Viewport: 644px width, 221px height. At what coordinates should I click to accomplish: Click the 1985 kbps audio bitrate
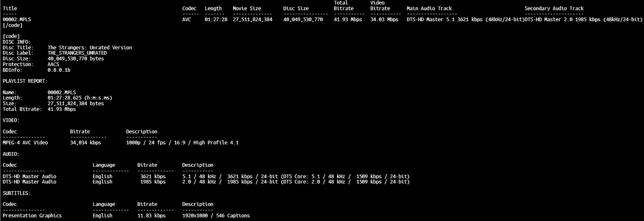(x=153, y=182)
